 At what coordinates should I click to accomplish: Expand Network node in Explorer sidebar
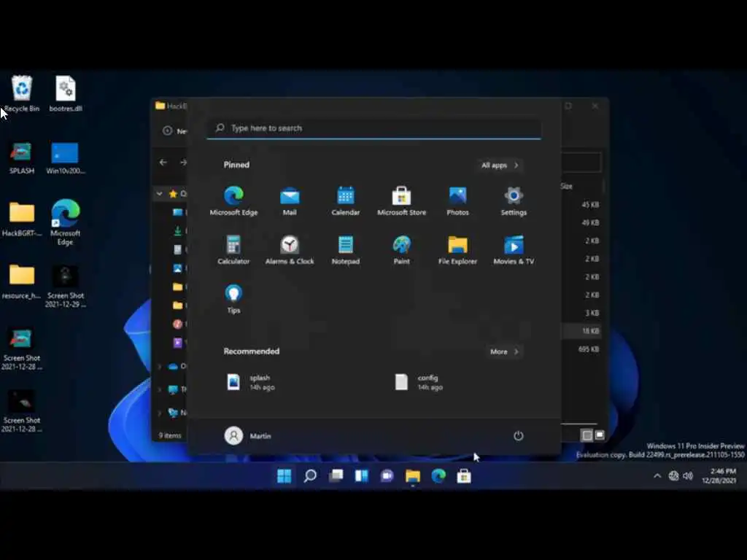click(160, 413)
